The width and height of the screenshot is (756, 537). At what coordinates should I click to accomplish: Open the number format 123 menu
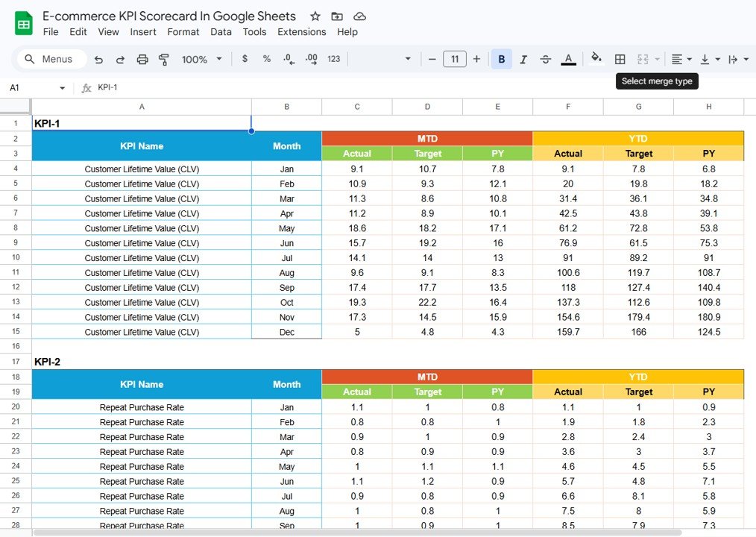tap(333, 59)
